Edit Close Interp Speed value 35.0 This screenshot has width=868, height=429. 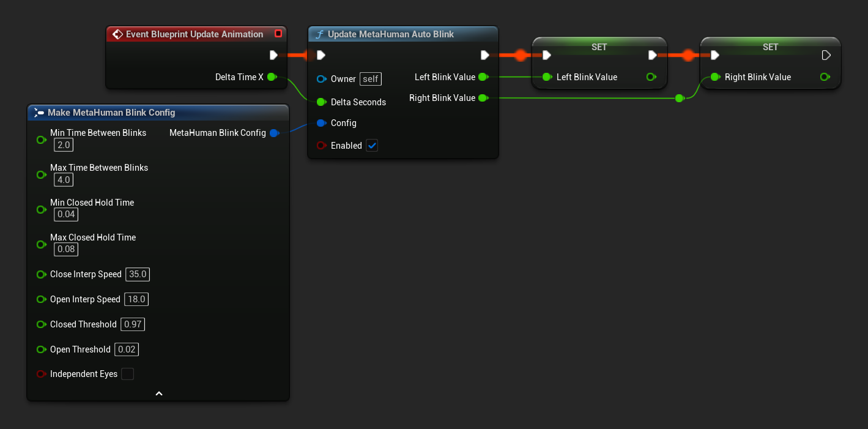click(138, 274)
